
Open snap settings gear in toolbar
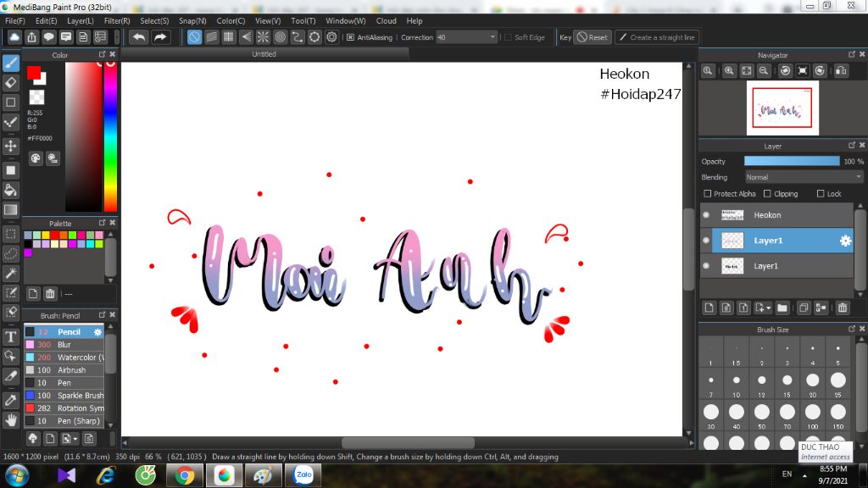[331, 37]
